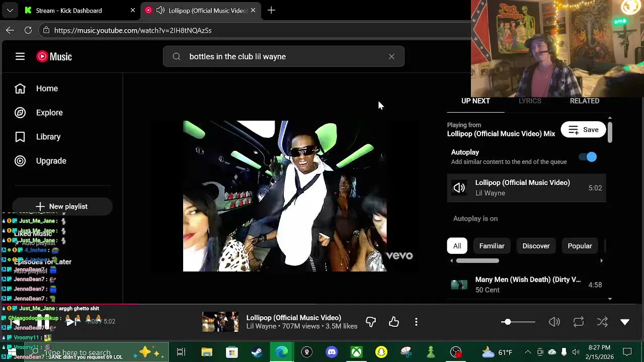This screenshot has height=362, width=644.
Task: Open the browser tab search dropdown
Action: click(10, 10)
